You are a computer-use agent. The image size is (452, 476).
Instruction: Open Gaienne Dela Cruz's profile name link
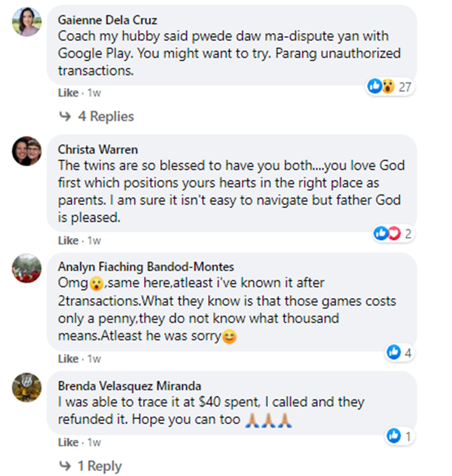pyautogui.click(x=107, y=20)
